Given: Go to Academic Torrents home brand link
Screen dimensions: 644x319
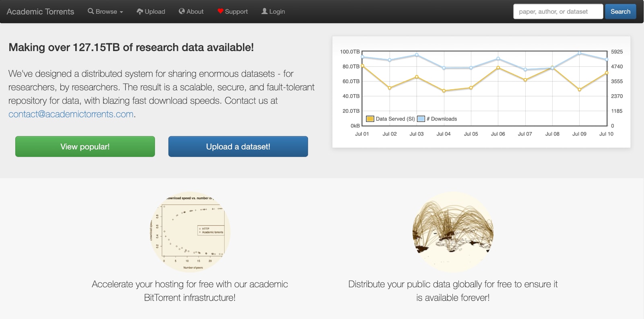Looking at the screenshot, I should pyautogui.click(x=40, y=12).
